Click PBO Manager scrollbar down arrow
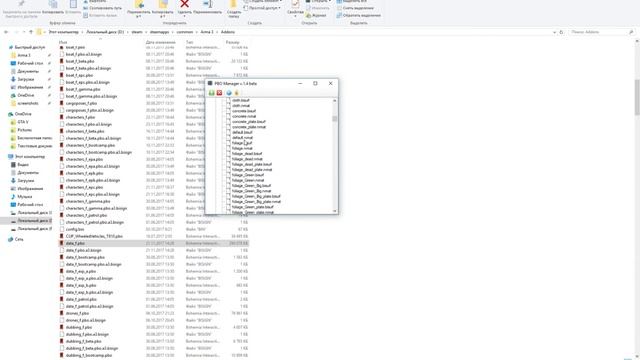The width and height of the screenshot is (640, 360). tap(335, 211)
